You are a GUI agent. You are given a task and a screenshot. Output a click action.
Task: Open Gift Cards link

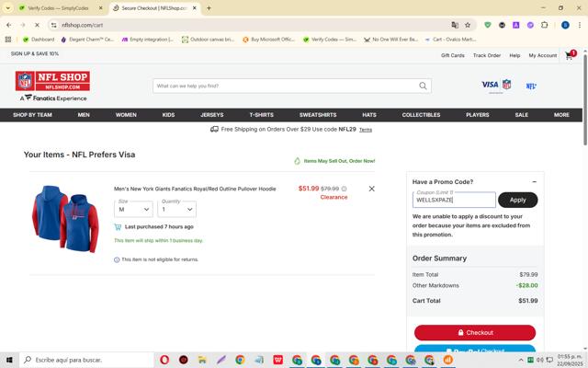[453, 55]
